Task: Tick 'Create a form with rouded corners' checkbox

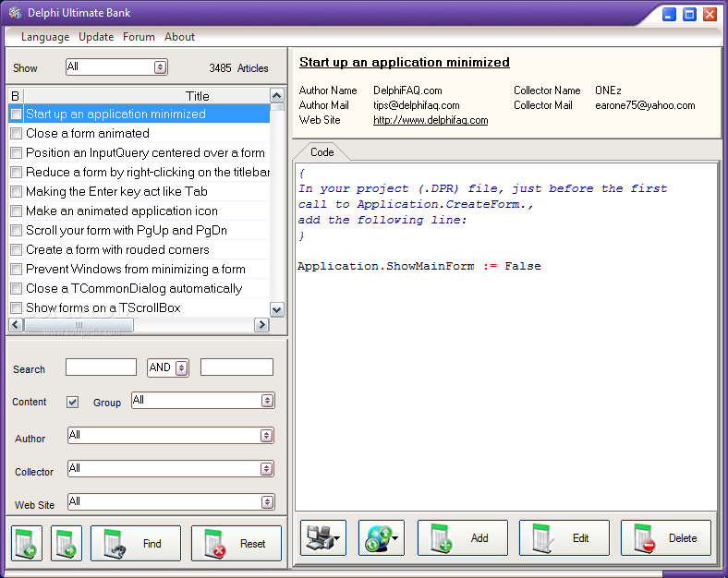Action: coord(17,250)
